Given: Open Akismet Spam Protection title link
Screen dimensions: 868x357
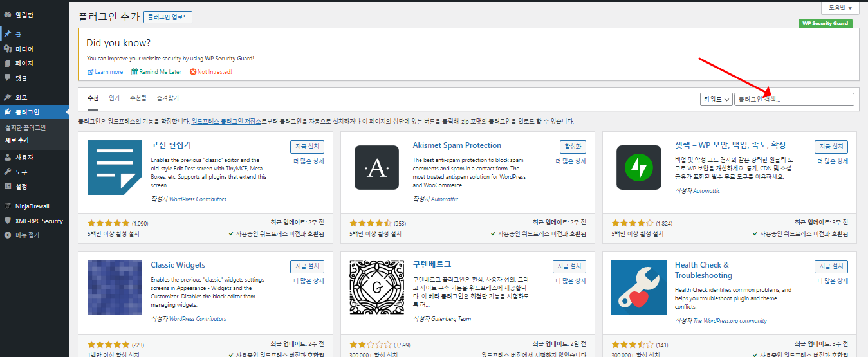Looking at the screenshot, I should pos(457,145).
